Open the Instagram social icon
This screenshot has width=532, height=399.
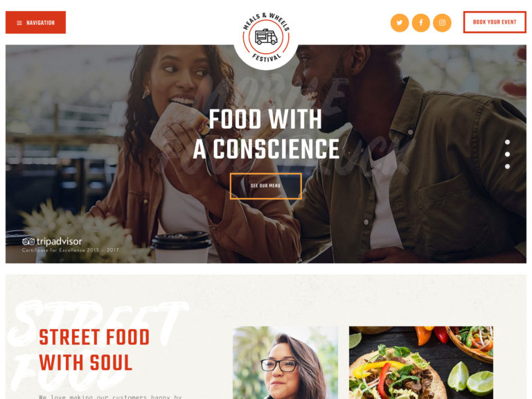click(x=442, y=23)
